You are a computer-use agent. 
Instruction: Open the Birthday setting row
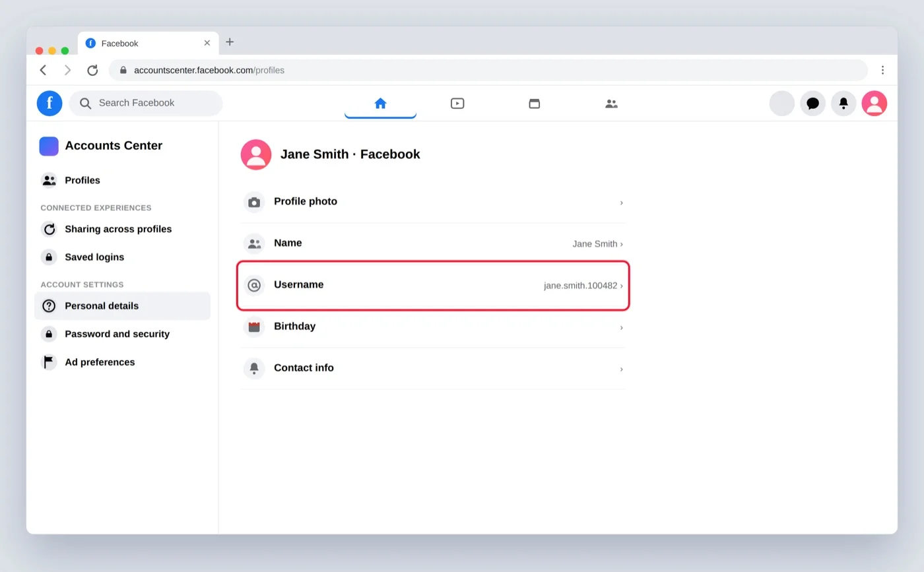(433, 327)
